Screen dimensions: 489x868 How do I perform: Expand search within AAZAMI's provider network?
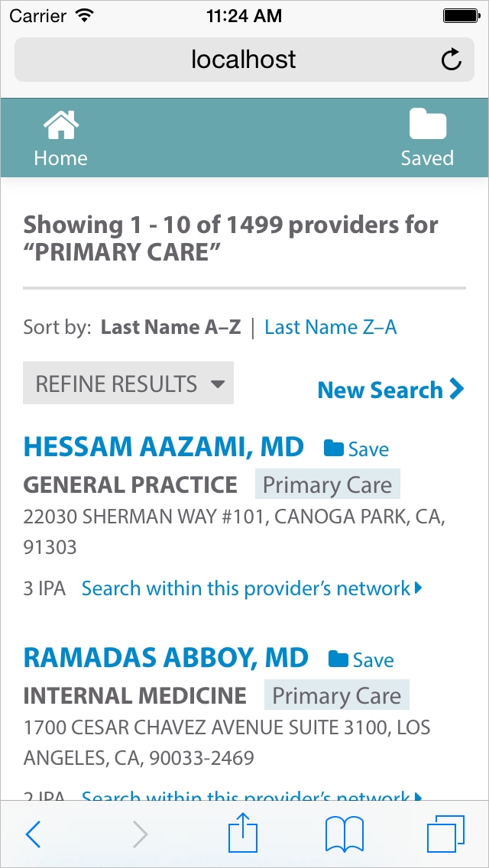pyautogui.click(x=251, y=588)
